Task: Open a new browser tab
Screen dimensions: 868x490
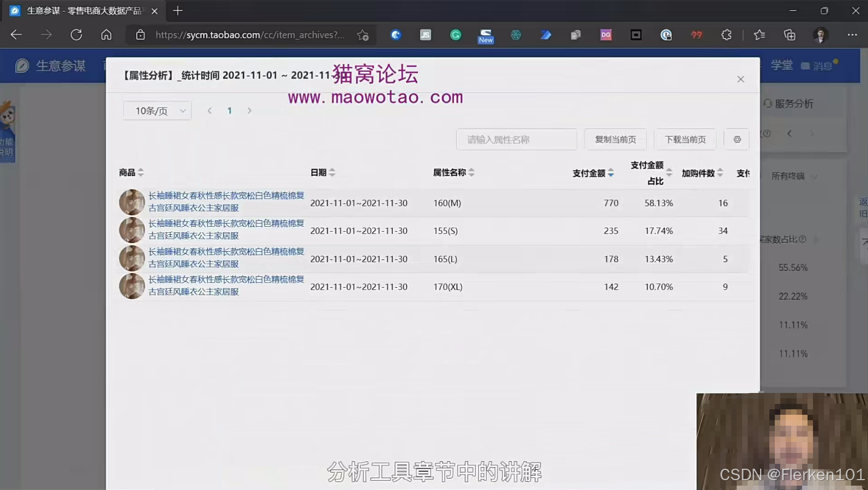Action: [178, 11]
